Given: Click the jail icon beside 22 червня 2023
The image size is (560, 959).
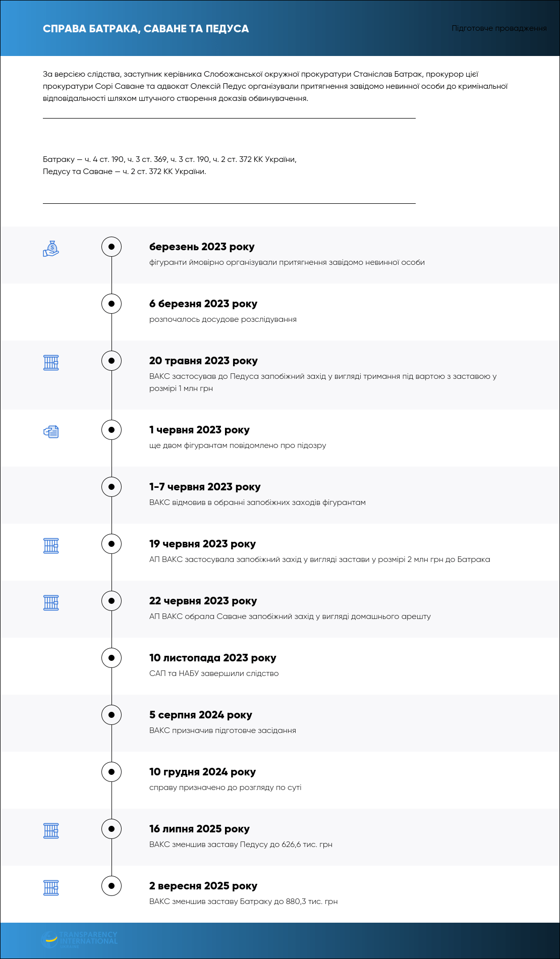Looking at the screenshot, I should click(51, 603).
